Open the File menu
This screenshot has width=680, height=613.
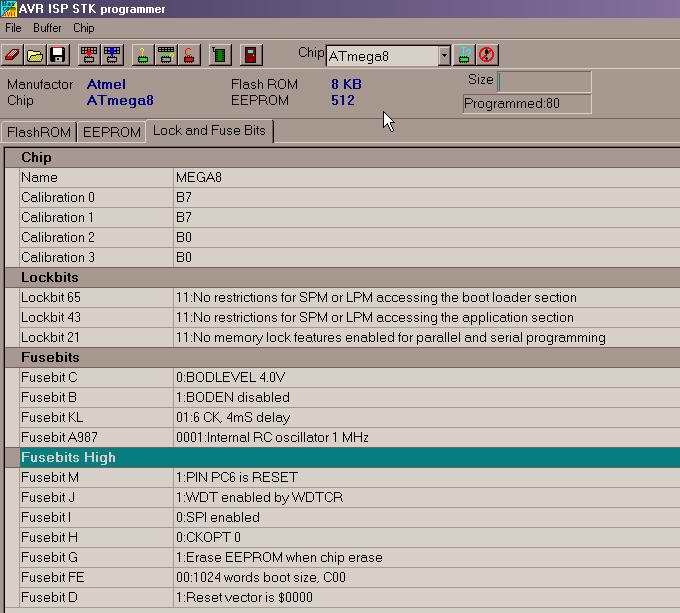[13, 28]
